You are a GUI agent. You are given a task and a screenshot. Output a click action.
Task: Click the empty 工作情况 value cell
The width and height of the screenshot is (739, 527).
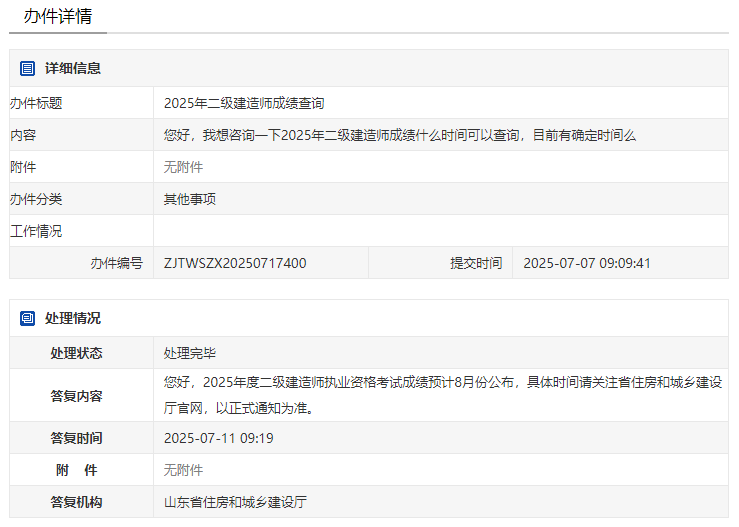coord(440,231)
